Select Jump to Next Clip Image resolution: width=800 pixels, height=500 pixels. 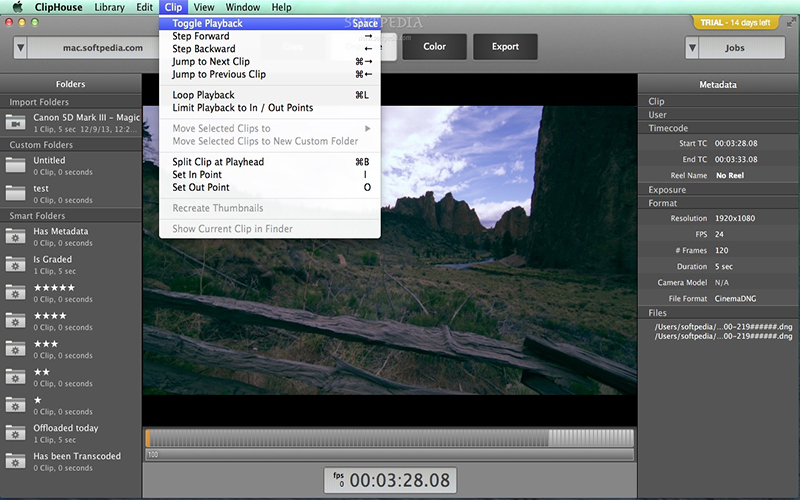[x=270, y=61]
